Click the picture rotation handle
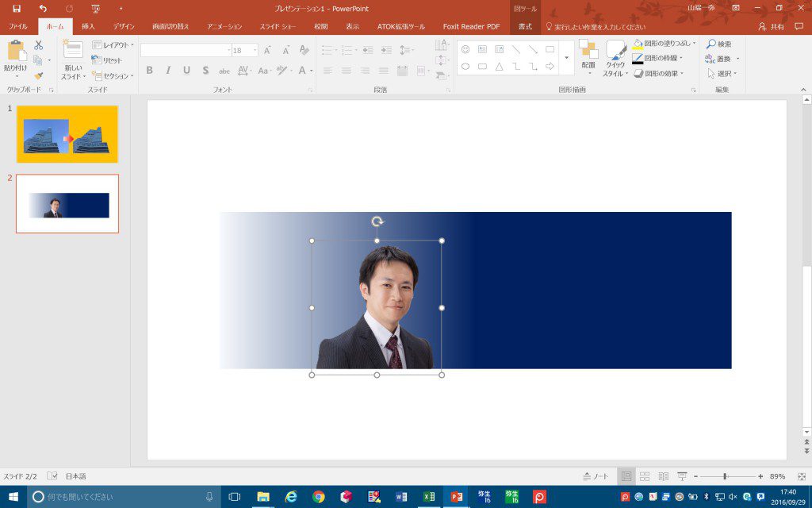 (x=377, y=222)
